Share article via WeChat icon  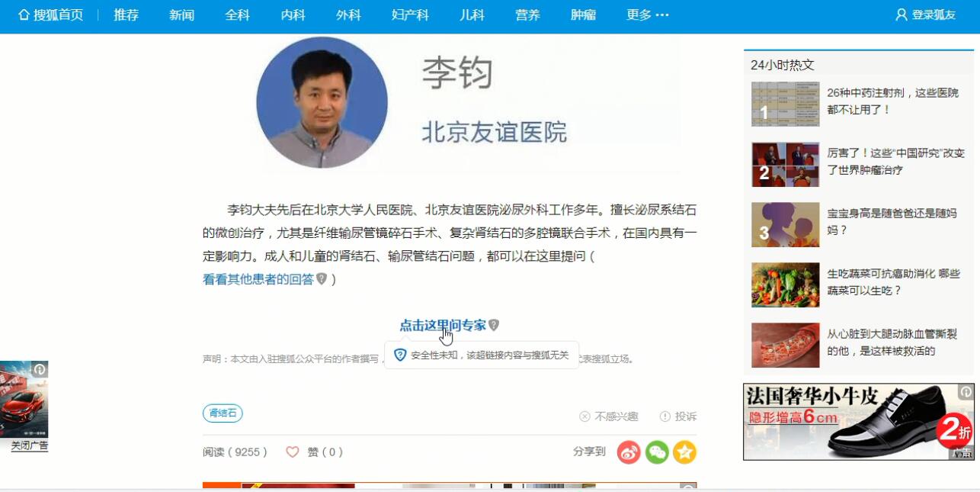(657, 452)
